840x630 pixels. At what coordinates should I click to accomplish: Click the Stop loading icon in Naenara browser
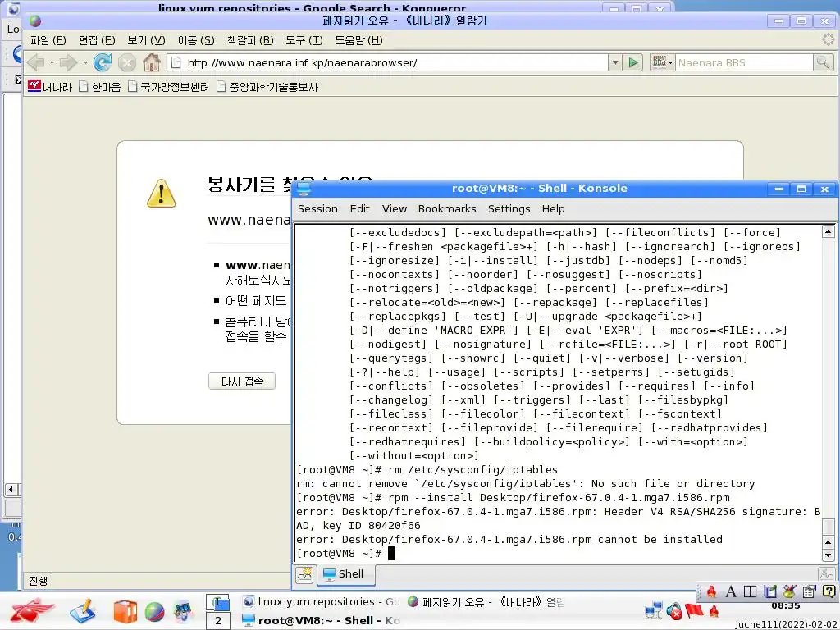pos(127,62)
